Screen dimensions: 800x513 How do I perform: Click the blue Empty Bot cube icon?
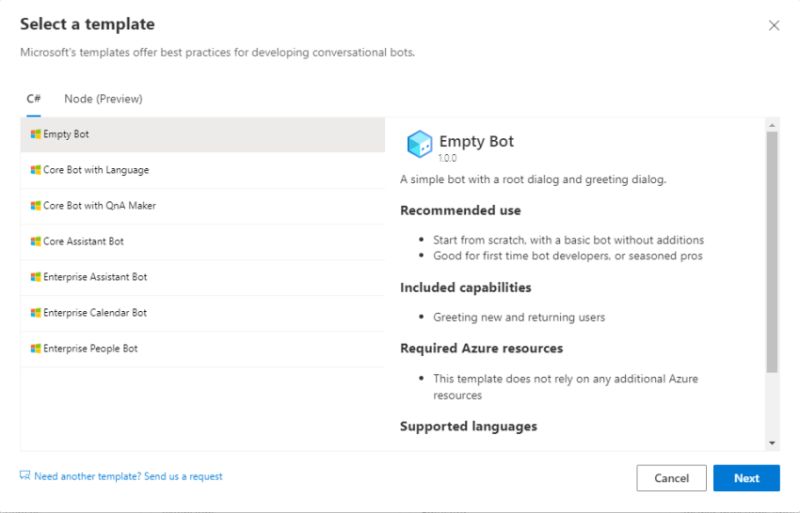coord(419,145)
